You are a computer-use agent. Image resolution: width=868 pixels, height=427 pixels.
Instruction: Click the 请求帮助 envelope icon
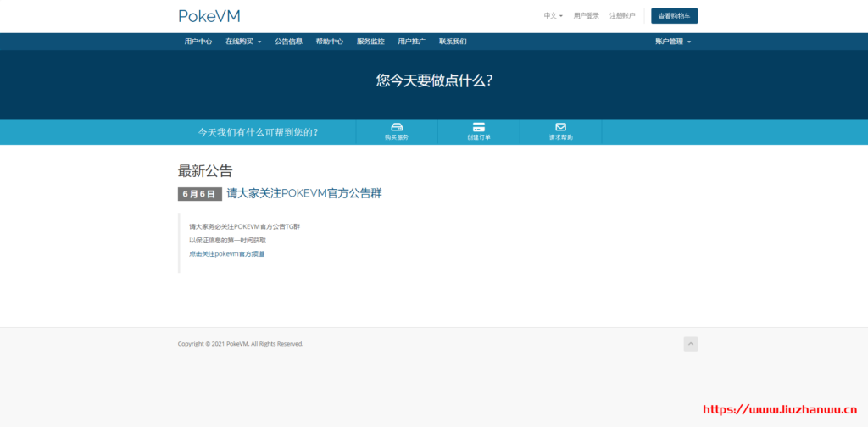coord(560,127)
